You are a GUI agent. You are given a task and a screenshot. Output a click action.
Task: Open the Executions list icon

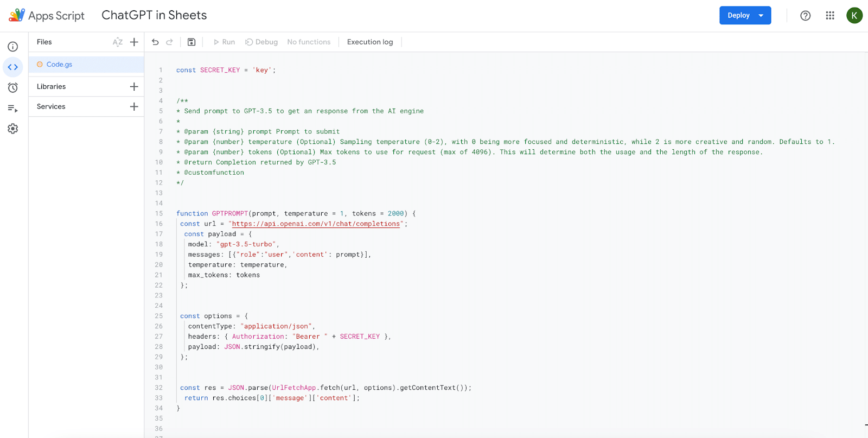click(13, 108)
